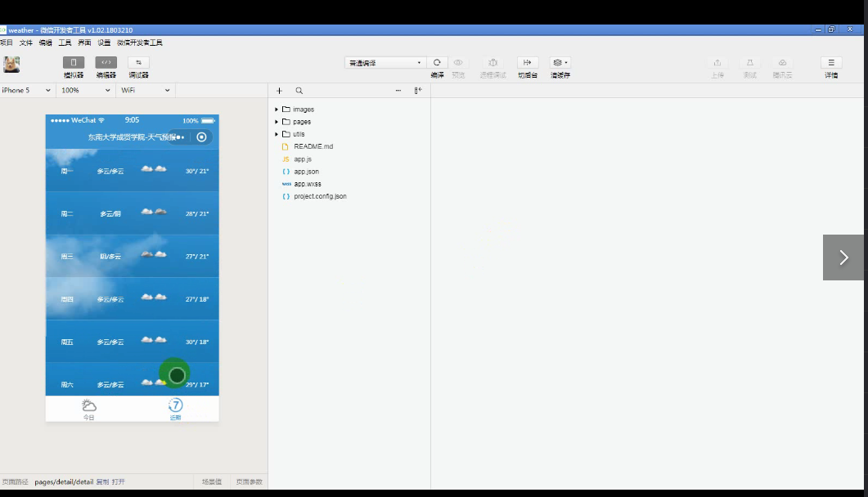
Task: Click the 页面参数 button in status bar
Action: (x=249, y=482)
